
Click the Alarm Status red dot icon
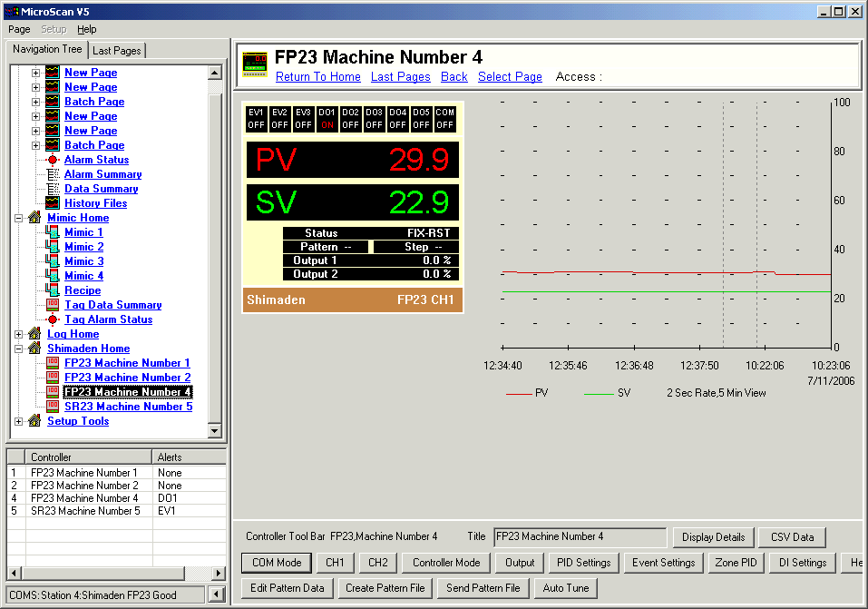[53, 160]
